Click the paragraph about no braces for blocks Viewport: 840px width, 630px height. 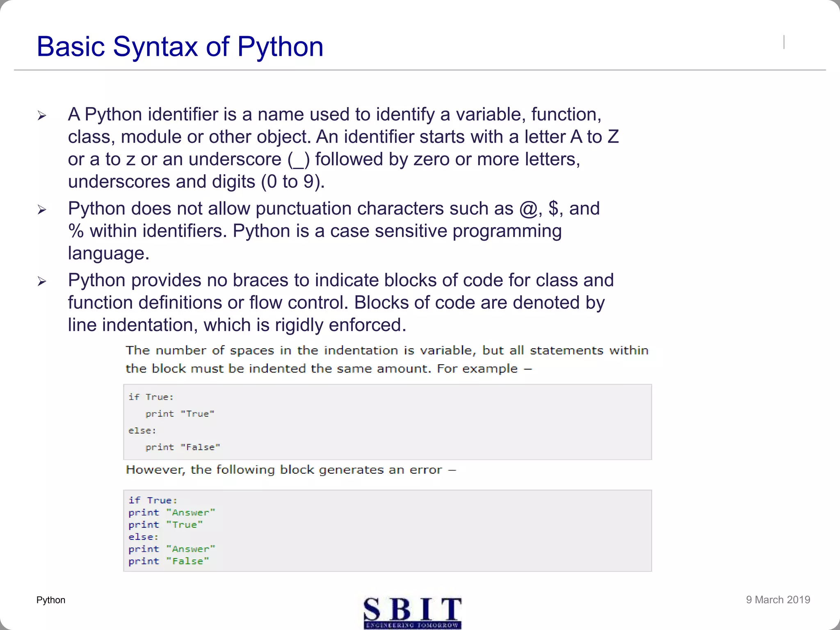(340, 302)
